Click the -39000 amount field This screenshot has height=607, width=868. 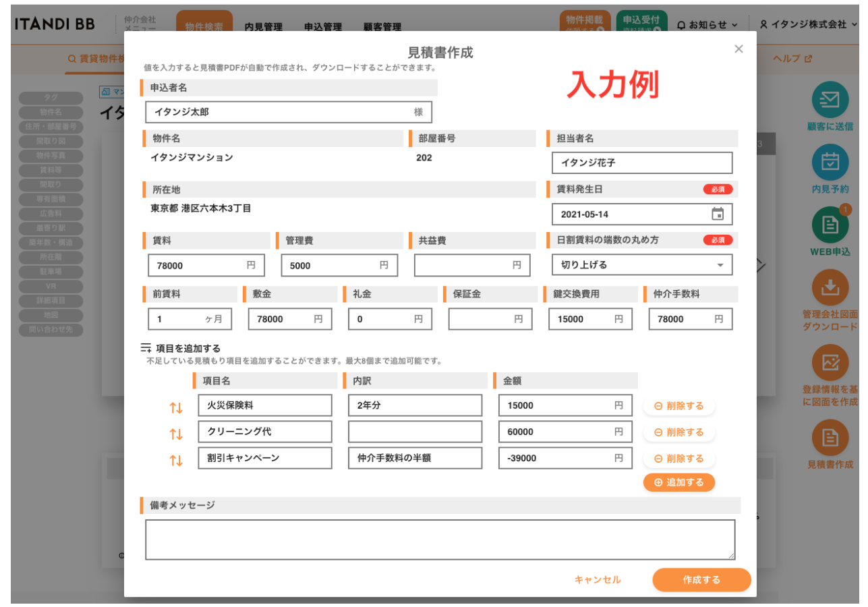pos(566,458)
